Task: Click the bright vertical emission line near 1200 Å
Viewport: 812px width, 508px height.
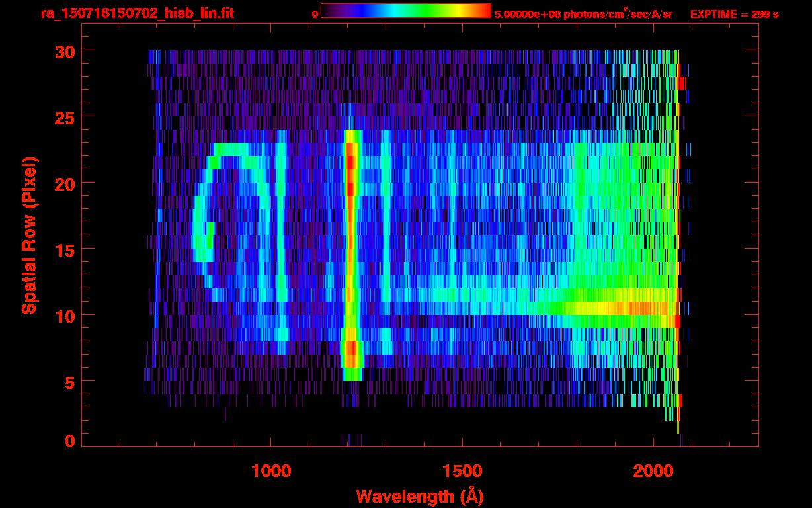Action: point(351,251)
